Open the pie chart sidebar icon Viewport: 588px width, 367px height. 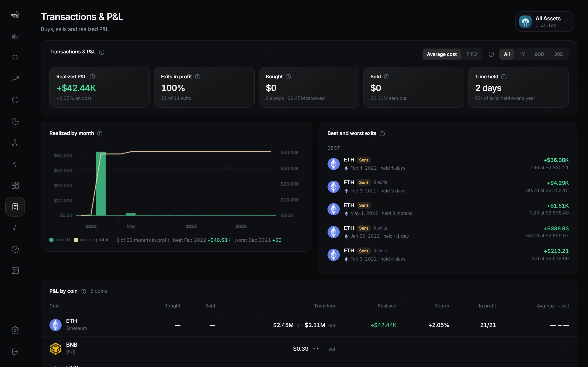15,121
